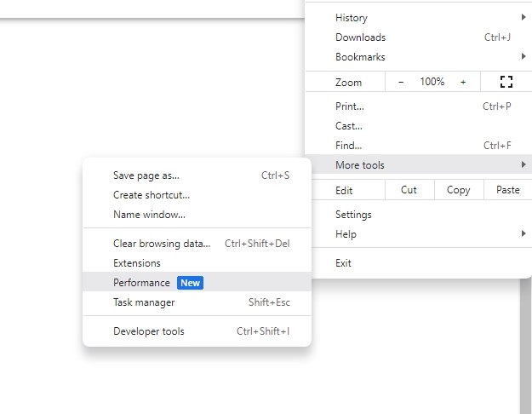Launch Developer tools
The height and width of the screenshot is (414, 532).
[x=149, y=331]
